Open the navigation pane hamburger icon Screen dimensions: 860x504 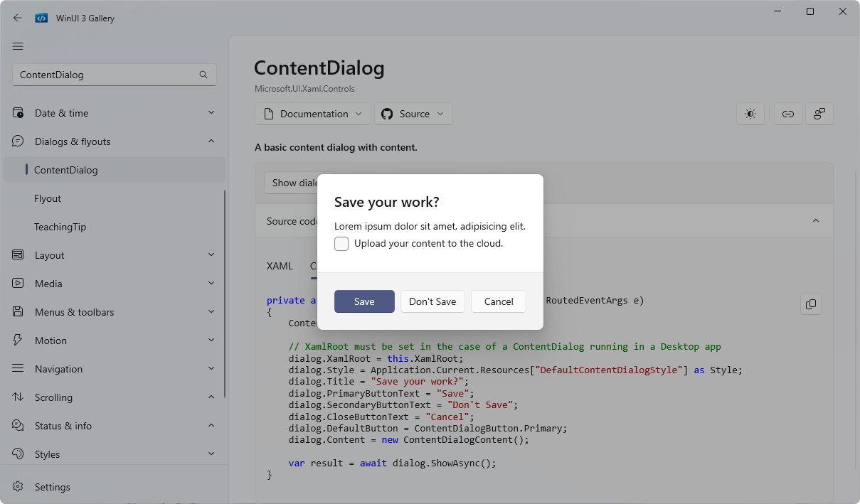(x=18, y=46)
